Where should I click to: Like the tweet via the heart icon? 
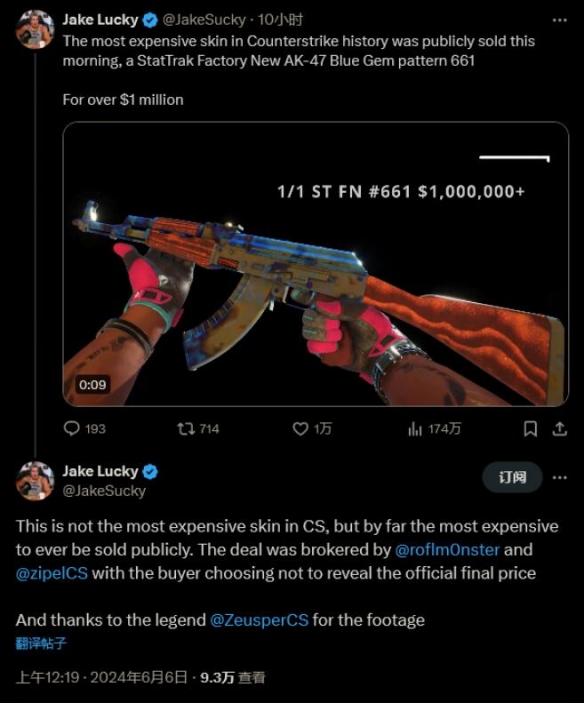[300, 429]
